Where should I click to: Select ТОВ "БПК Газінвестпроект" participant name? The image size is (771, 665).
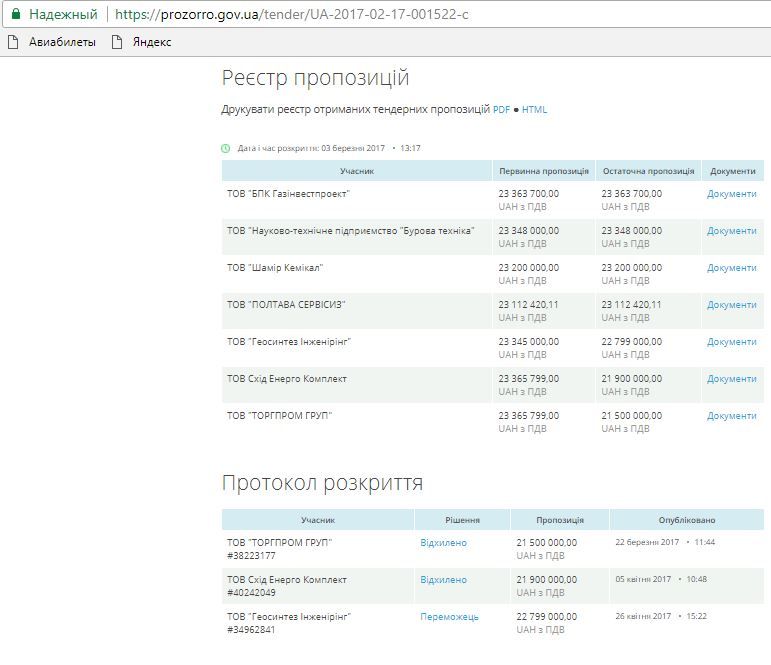288,194
